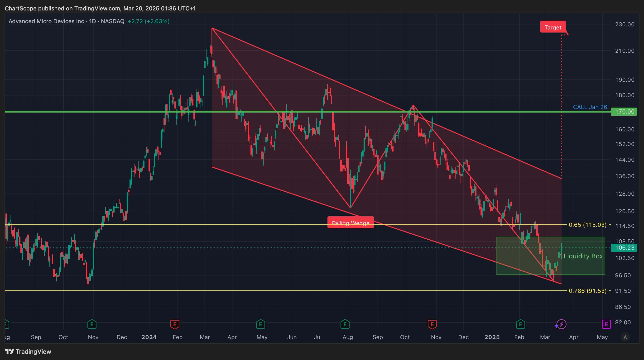Click the TradingView logo

(28, 351)
